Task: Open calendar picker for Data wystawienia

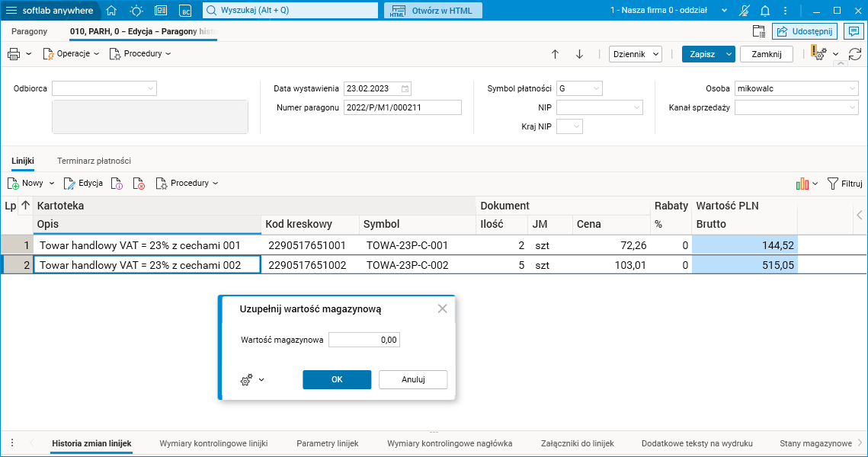Action: (405, 88)
